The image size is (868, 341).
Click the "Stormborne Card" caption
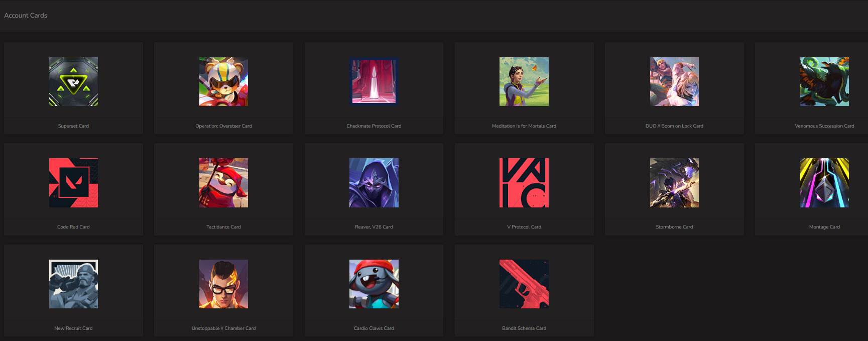[x=674, y=227]
